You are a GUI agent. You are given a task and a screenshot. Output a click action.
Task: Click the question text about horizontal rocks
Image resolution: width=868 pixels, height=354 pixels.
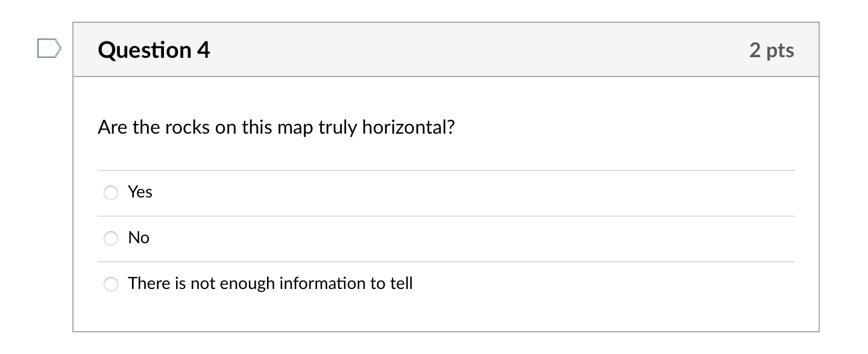click(277, 127)
